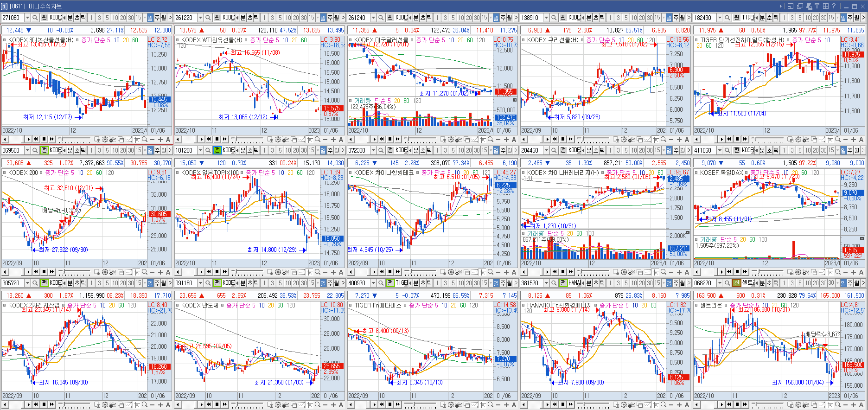Select 초 tab in the 400970 toolbar
Viewport: 868px width, 410px height.
click(x=423, y=282)
